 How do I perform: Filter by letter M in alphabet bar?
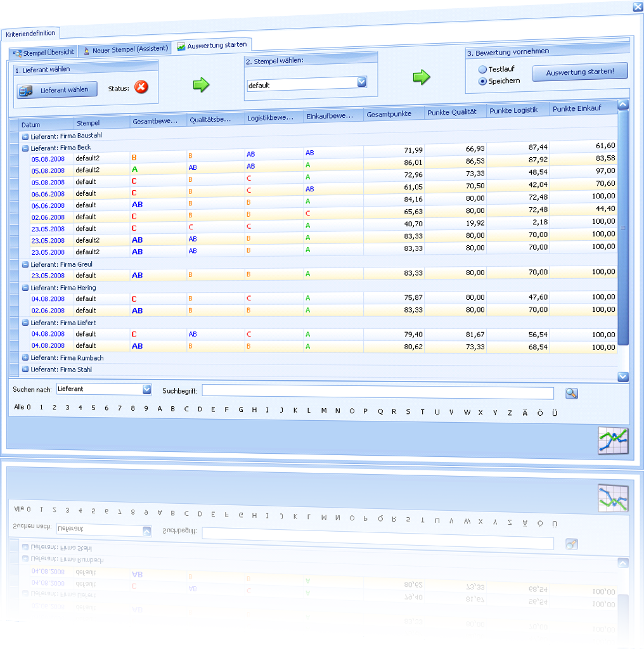(x=324, y=411)
